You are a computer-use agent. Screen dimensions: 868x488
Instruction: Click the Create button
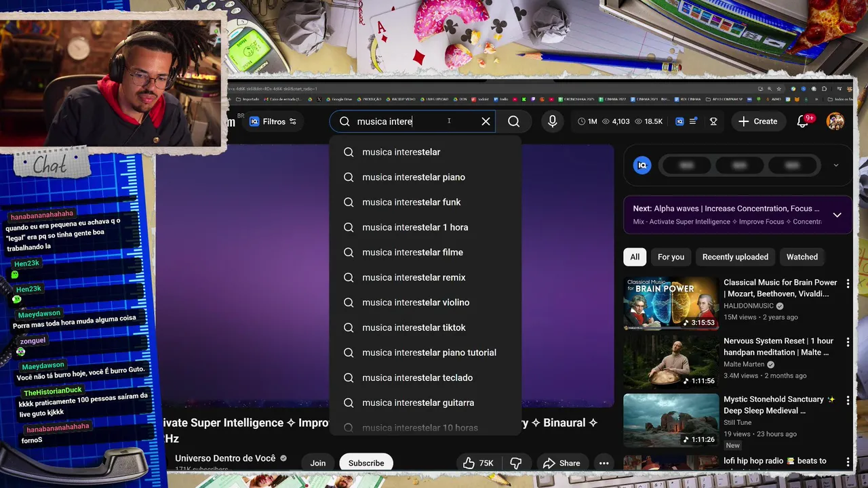pyautogui.click(x=757, y=121)
